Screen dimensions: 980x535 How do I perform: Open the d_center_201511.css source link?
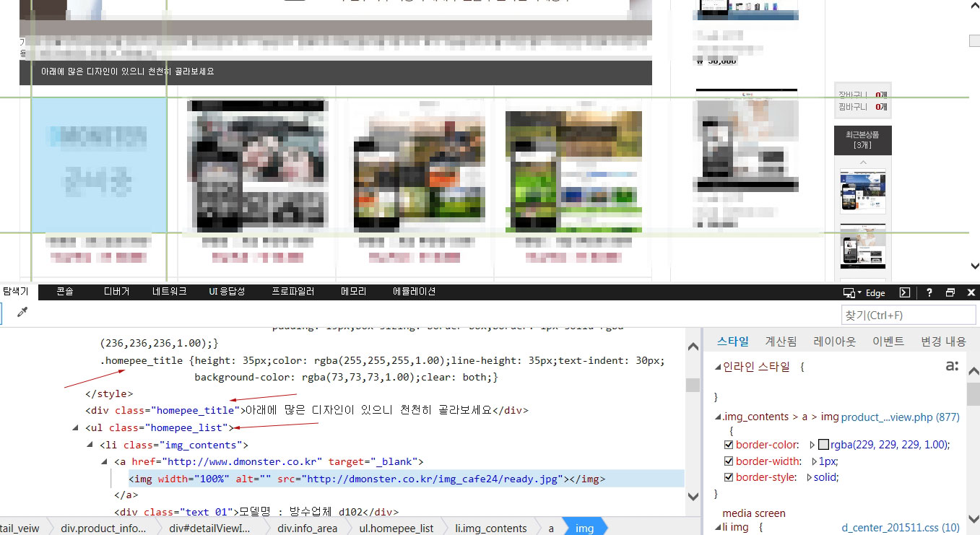pyautogui.click(x=900, y=528)
